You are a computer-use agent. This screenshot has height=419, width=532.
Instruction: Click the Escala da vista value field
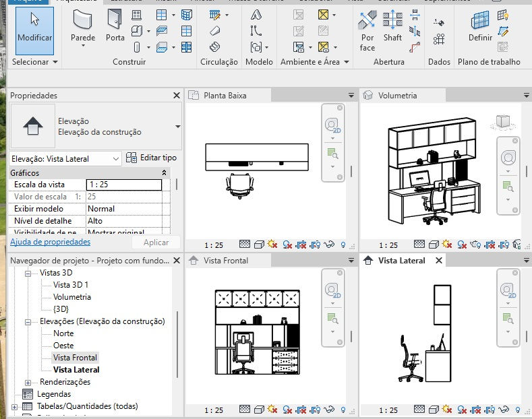point(124,185)
